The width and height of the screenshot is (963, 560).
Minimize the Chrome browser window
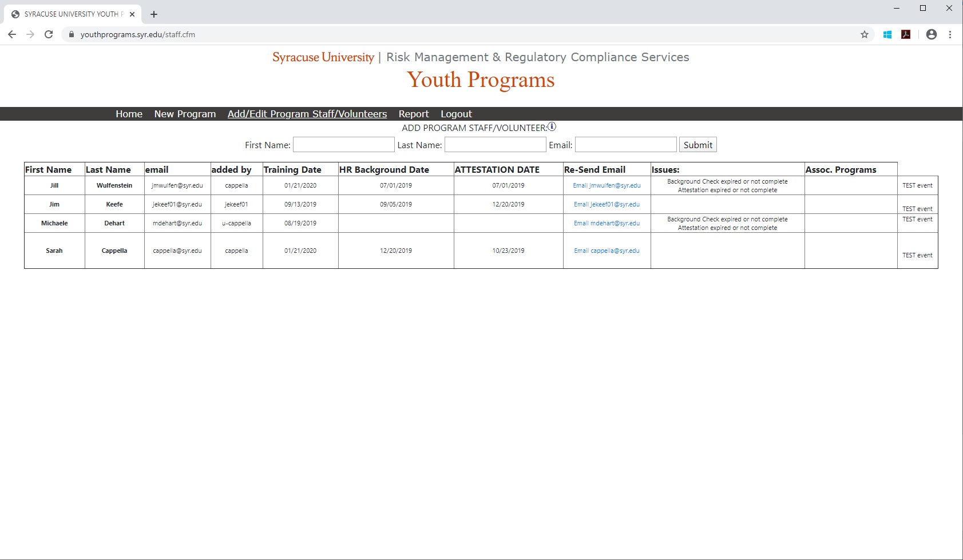click(897, 8)
